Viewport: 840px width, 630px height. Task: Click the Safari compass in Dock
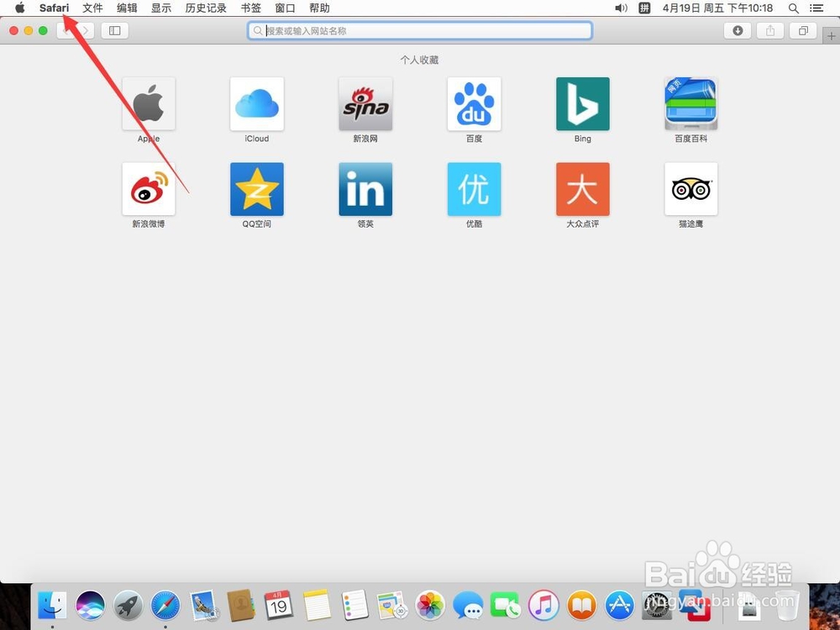click(x=165, y=606)
